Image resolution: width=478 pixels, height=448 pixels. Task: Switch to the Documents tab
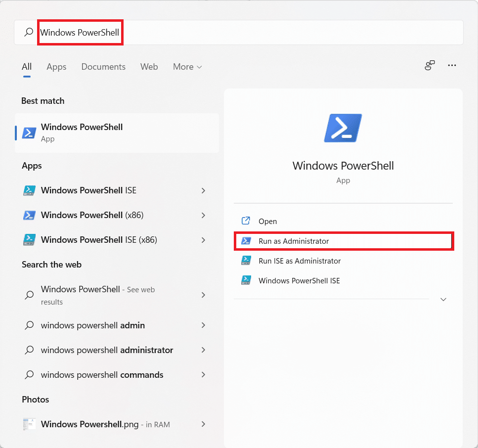[103, 67]
